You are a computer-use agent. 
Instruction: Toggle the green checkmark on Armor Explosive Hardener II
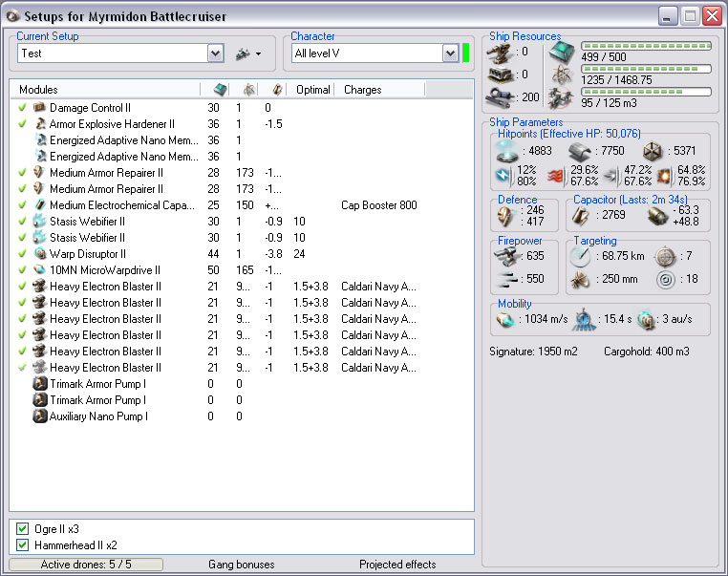coord(22,124)
